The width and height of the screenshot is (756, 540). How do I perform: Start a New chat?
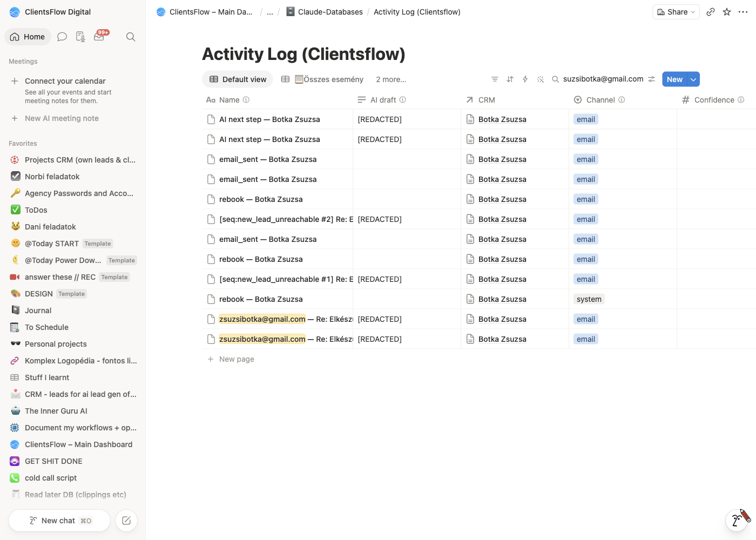click(x=59, y=521)
